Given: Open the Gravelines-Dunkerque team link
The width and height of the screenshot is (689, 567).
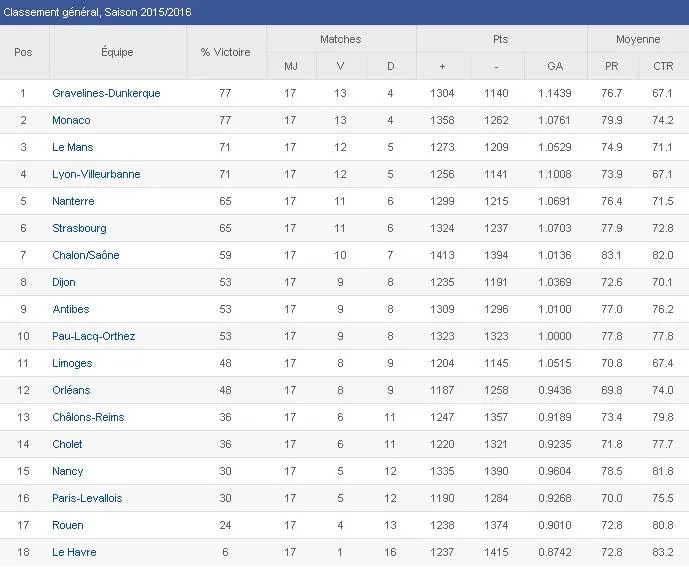Looking at the screenshot, I should [x=106, y=93].
